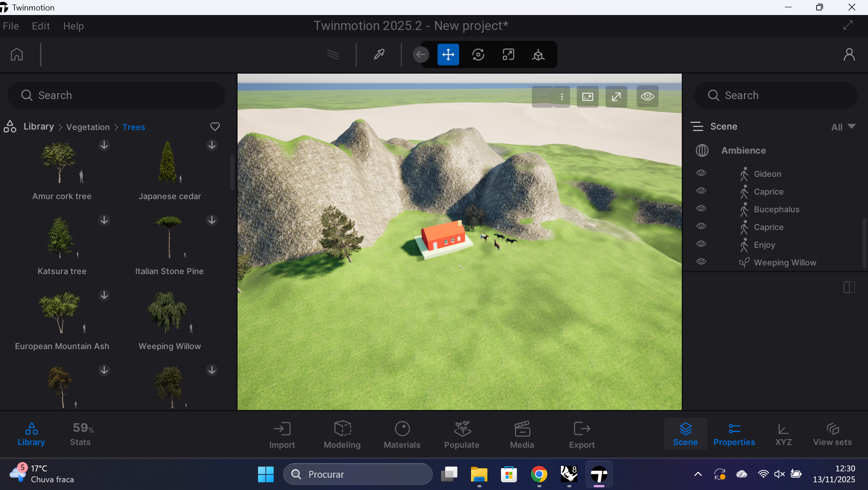This screenshot has width=868, height=490.
Task: Hide the Bucephalus scene item
Action: point(701,208)
